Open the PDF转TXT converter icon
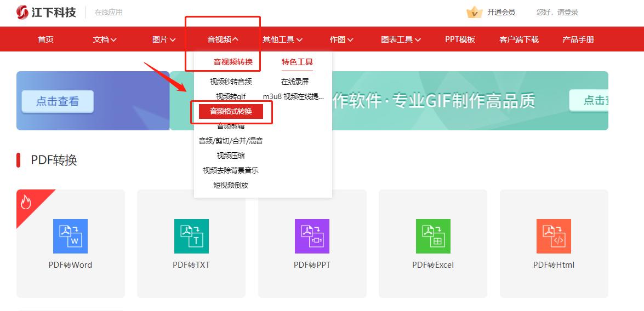The width and height of the screenshot is (644, 311). click(x=191, y=236)
